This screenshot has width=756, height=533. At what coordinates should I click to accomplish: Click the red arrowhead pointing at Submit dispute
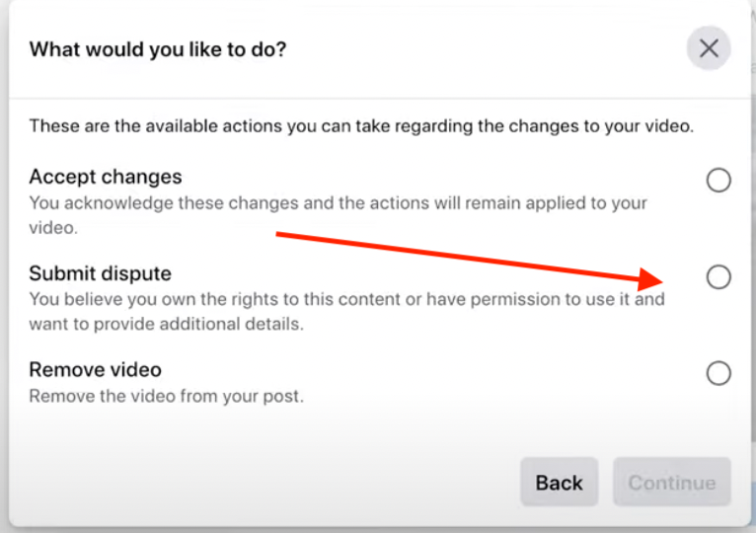[x=650, y=279]
